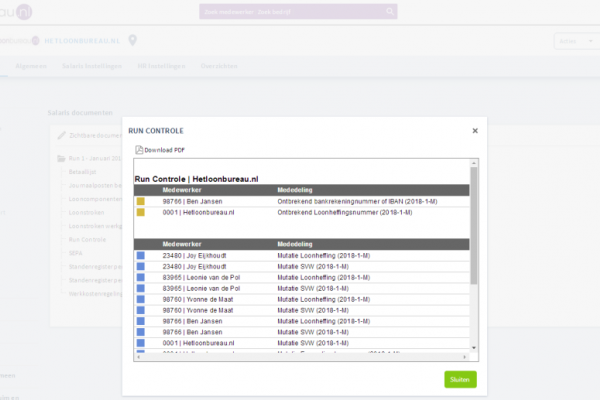Click the horizontal scrollbar under the report
This screenshot has width=600, height=400.
coord(300,357)
